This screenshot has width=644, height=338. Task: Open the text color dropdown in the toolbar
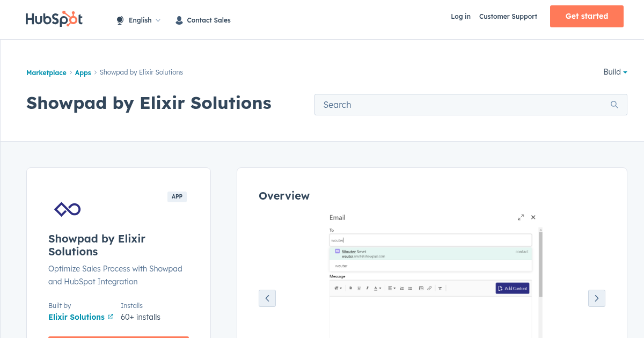tap(377, 288)
